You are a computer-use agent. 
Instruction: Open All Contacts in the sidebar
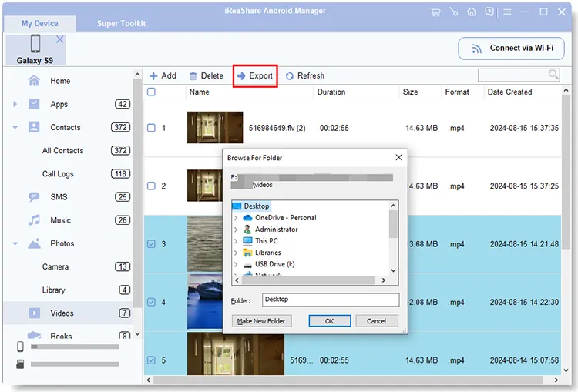click(62, 151)
